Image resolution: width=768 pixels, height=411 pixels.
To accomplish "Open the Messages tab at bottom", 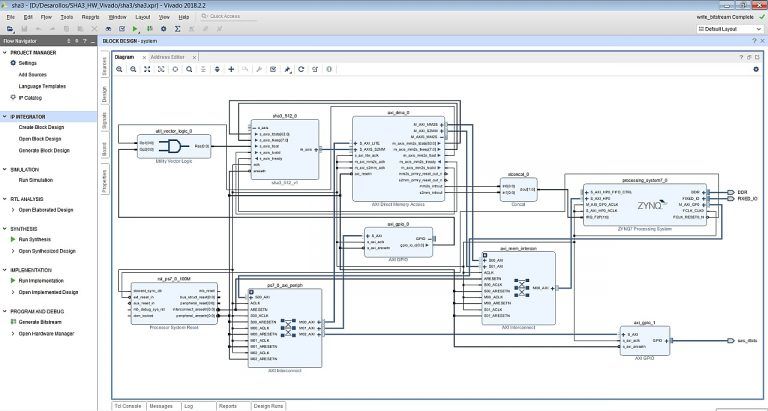I will click(x=161, y=406).
